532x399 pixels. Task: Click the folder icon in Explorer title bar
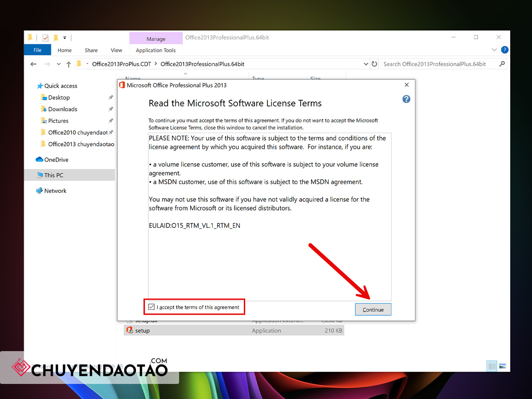tap(30, 38)
